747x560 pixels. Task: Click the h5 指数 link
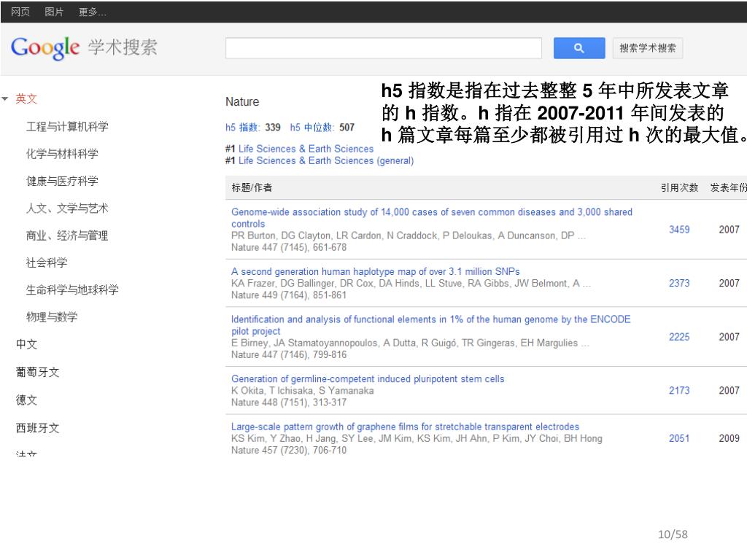pyautogui.click(x=242, y=127)
